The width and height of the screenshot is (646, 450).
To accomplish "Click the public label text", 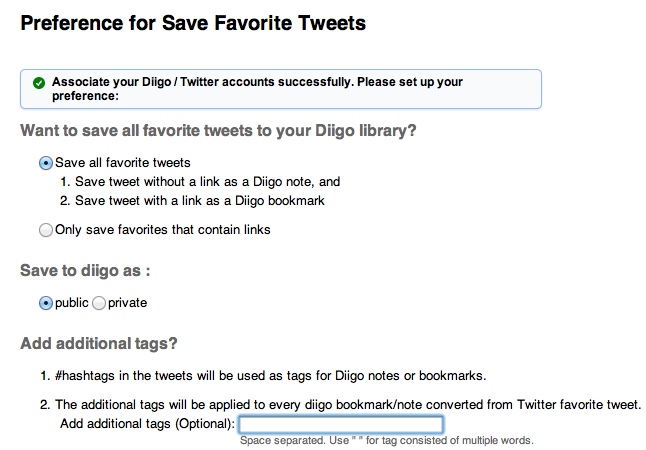I will point(72,303).
